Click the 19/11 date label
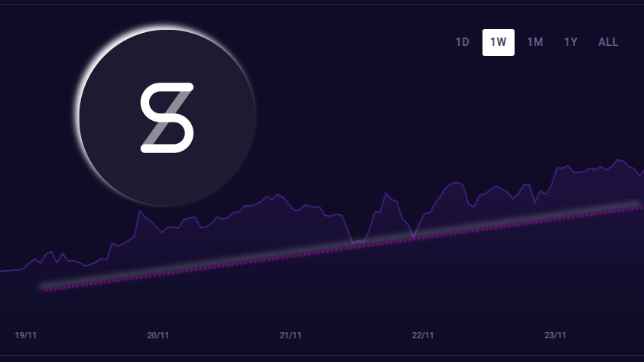 (x=25, y=335)
